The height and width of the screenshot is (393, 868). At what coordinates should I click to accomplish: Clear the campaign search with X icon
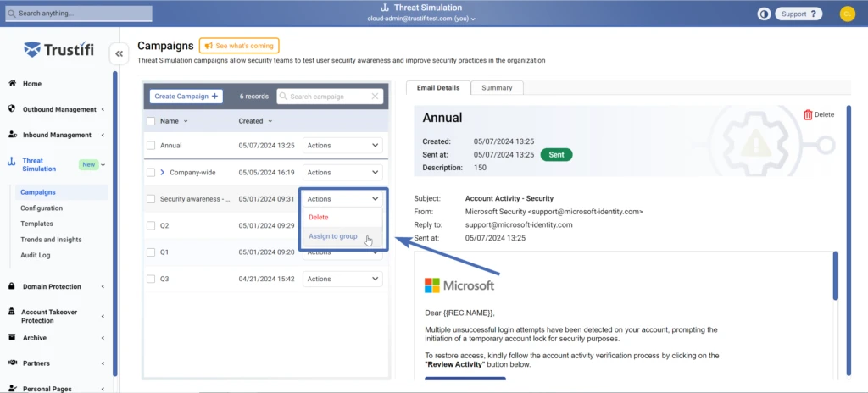click(375, 97)
